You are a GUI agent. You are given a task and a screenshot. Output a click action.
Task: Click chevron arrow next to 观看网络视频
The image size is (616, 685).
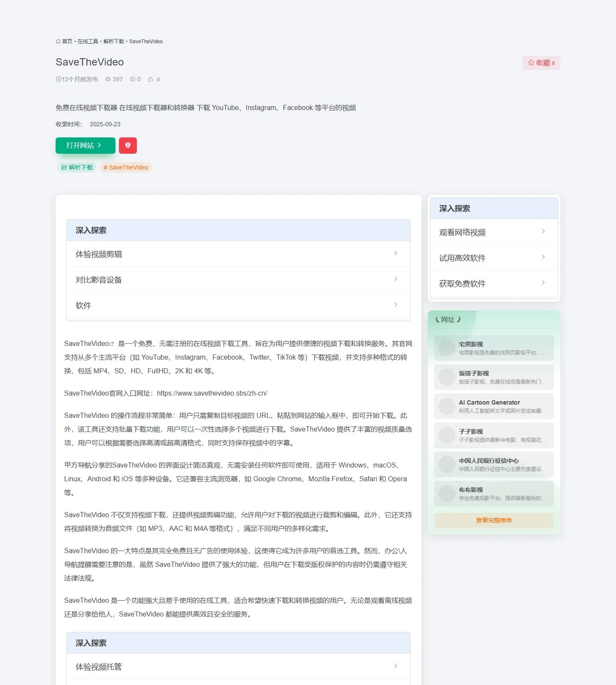coord(543,231)
